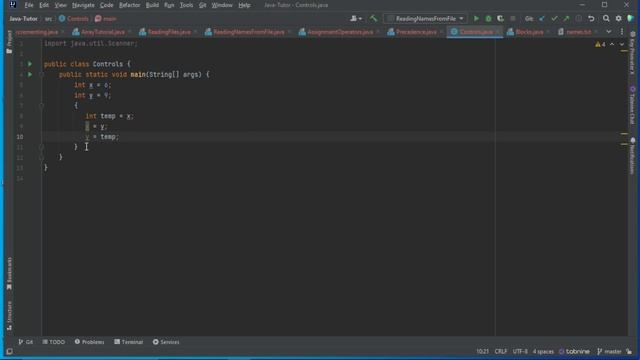640x360 pixels.
Task: Click Controls class in breadcrumb
Action: [x=73, y=19]
